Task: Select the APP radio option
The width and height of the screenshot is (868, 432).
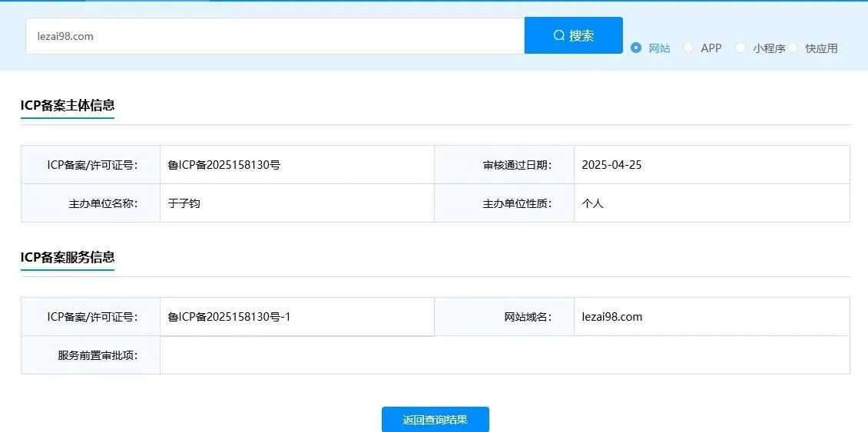Action: tap(688, 48)
